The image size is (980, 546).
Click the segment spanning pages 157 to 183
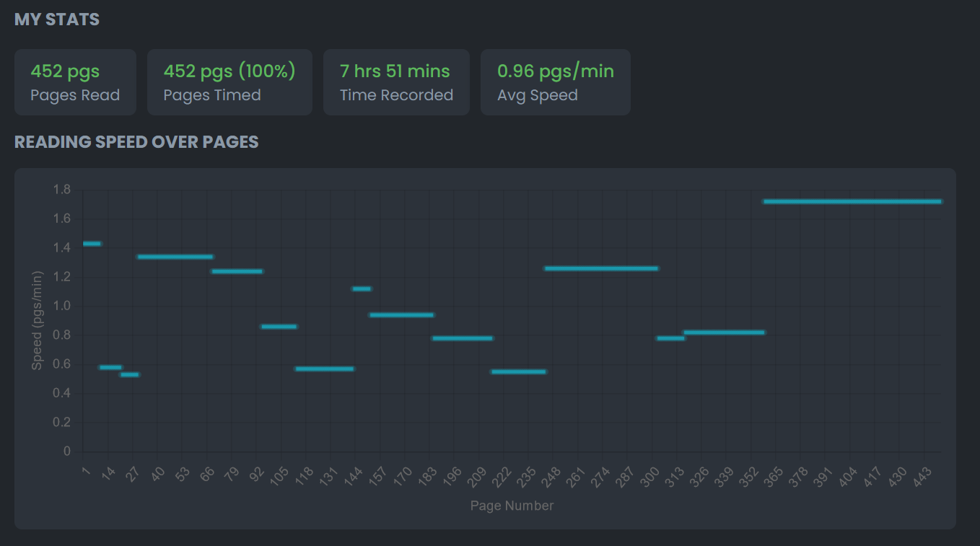401,315
